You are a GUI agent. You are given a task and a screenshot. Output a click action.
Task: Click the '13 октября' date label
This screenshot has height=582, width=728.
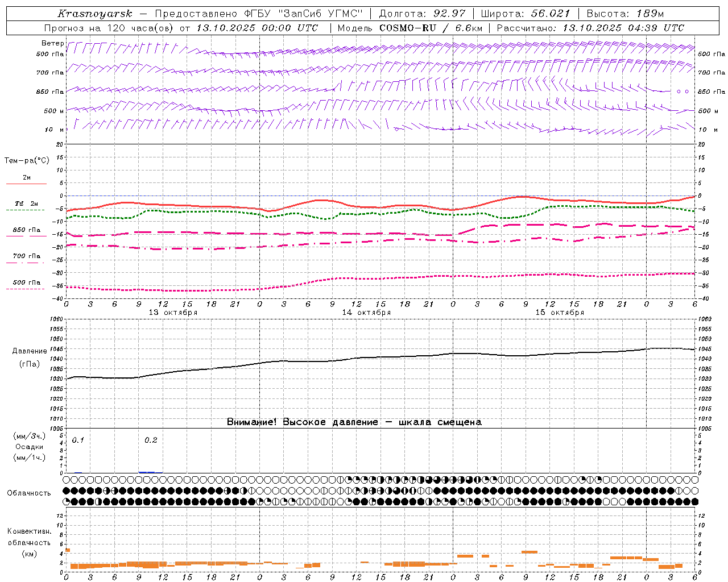173,313
